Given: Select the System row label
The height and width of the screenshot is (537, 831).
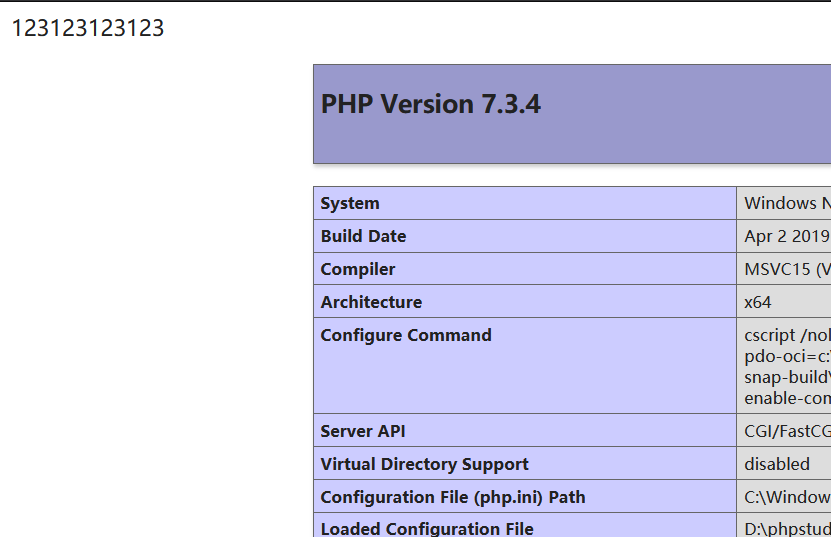Looking at the screenshot, I should 350,204.
